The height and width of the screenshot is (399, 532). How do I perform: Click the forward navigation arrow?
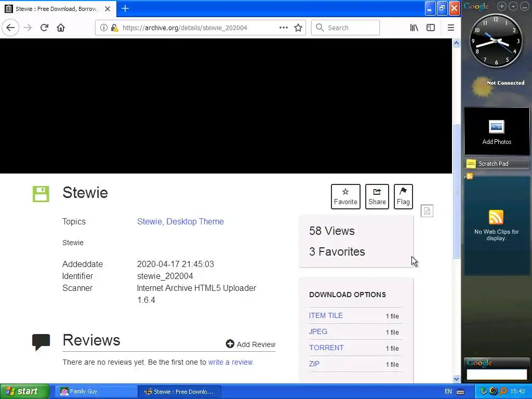[x=28, y=28]
